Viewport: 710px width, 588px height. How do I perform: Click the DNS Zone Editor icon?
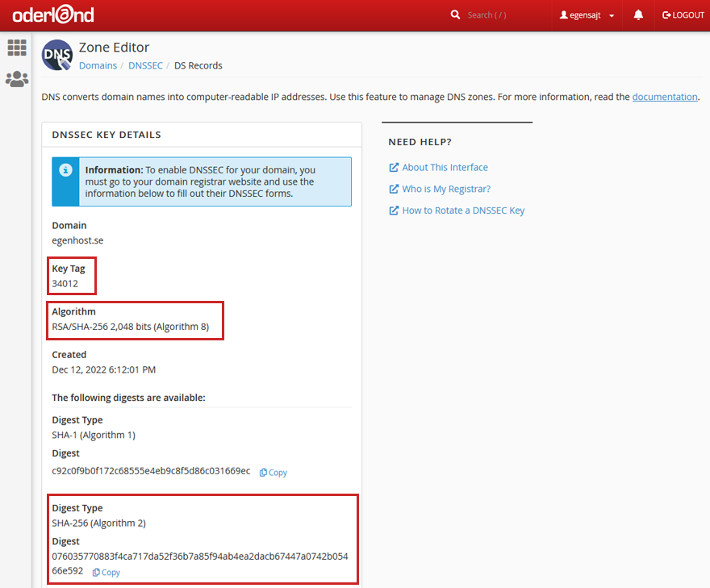pyautogui.click(x=57, y=55)
